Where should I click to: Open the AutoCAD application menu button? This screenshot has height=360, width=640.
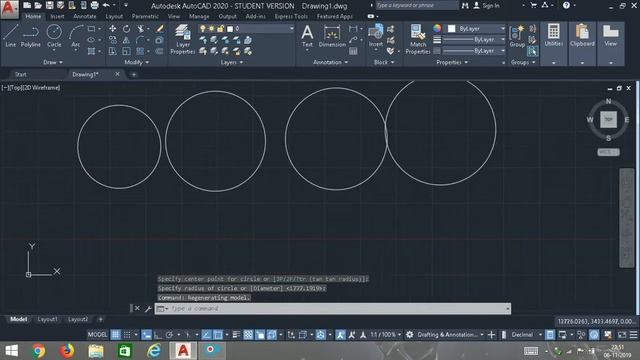[x=9, y=9]
